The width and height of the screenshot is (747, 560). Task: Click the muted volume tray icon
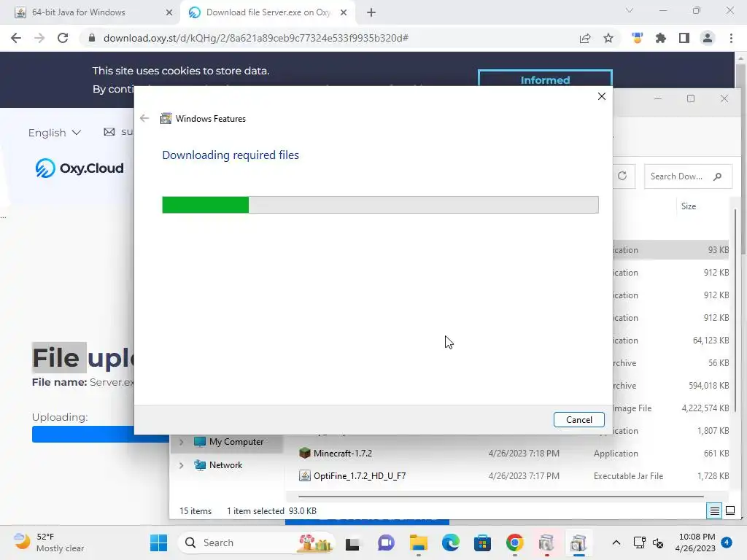pos(658,542)
